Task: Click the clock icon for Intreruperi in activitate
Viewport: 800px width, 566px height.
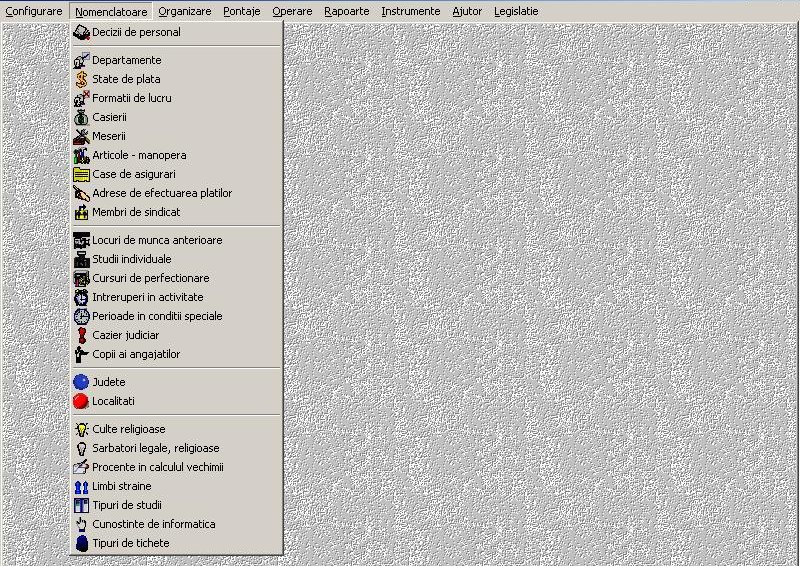Action: pyautogui.click(x=81, y=297)
